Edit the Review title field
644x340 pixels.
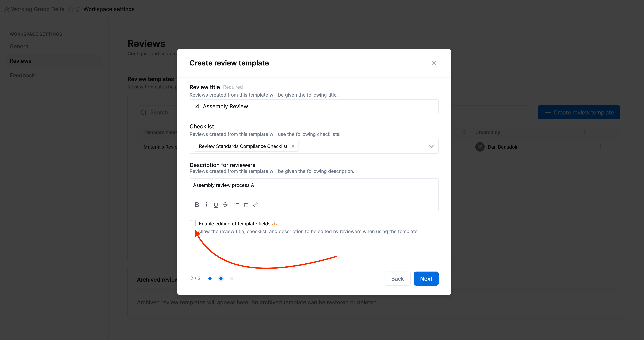(x=314, y=106)
